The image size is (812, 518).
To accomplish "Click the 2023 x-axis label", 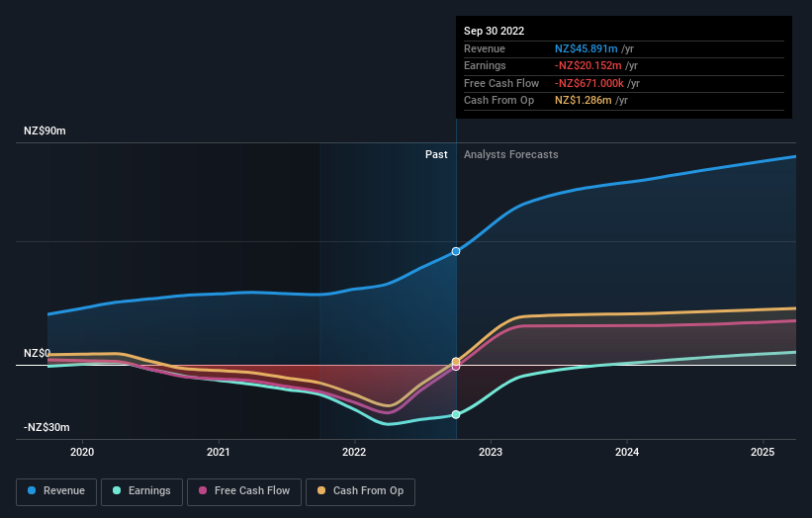I will pos(491,452).
